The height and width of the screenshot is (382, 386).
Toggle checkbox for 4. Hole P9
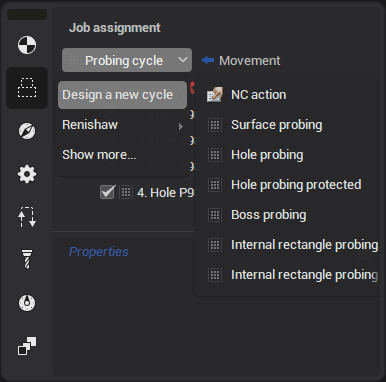point(107,192)
